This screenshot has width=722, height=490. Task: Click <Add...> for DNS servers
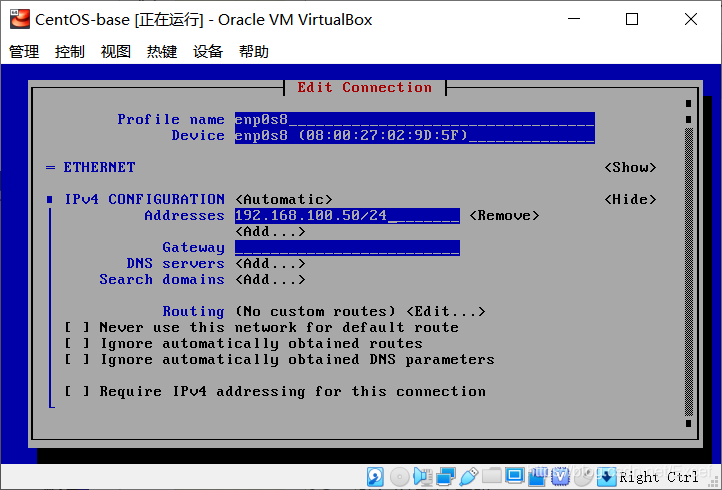(x=270, y=264)
